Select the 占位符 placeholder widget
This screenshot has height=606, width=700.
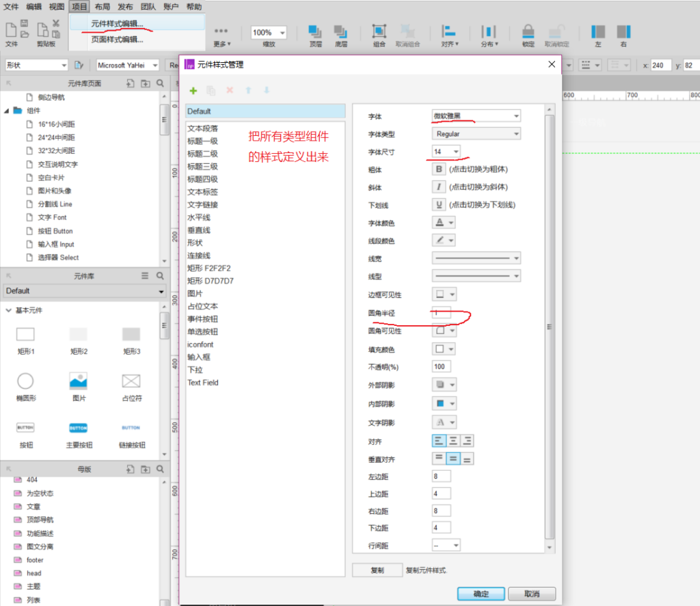pos(131,381)
